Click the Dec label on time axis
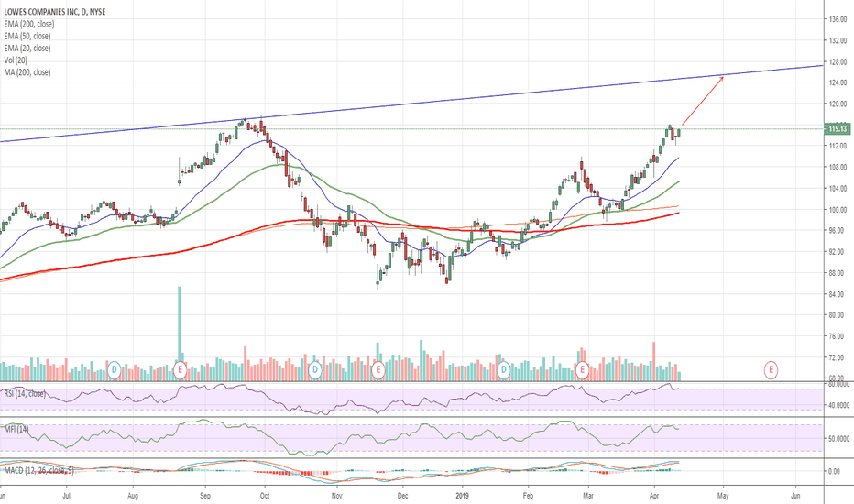854x504 pixels. pyautogui.click(x=402, y=495)
